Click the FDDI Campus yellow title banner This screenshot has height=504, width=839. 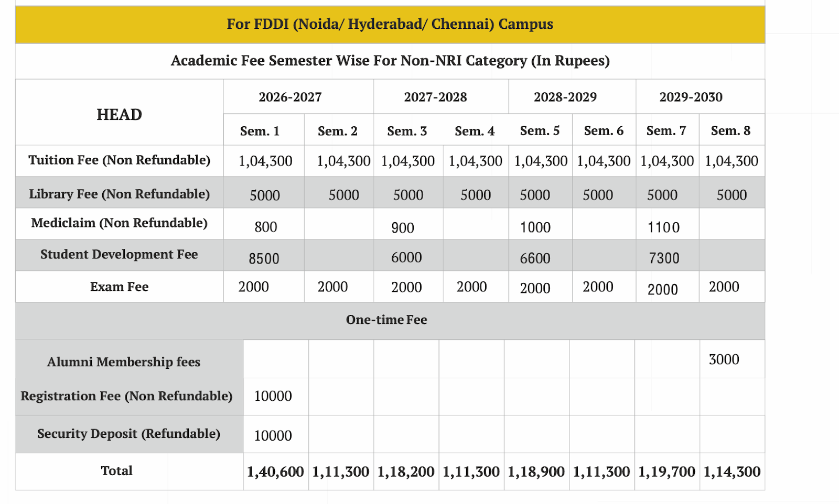[x=390, y=25]
